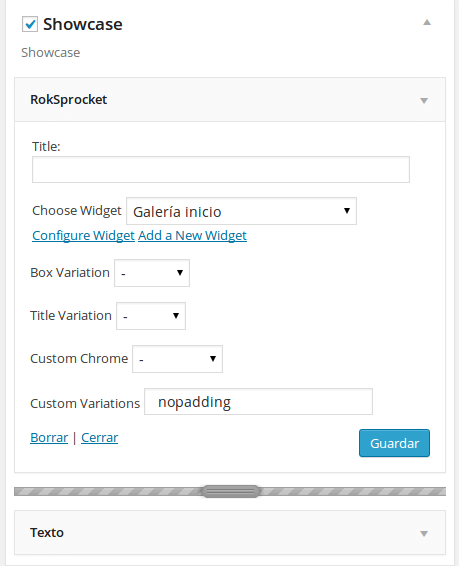
Task: Open the Title Variation dropdown
Action: coord(151,316)
